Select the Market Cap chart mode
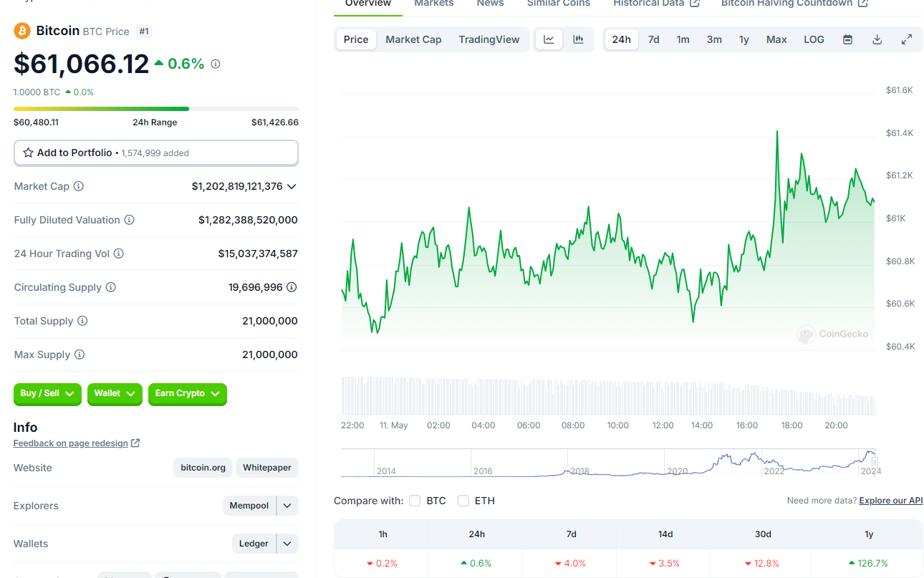924x578 pixels. click(x=413, y=39)
